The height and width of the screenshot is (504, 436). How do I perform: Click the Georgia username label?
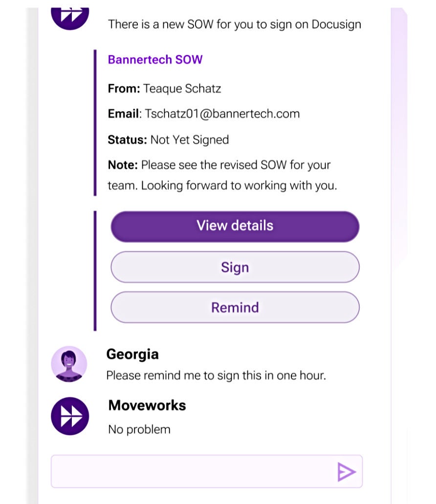click(x=132, y=354)
